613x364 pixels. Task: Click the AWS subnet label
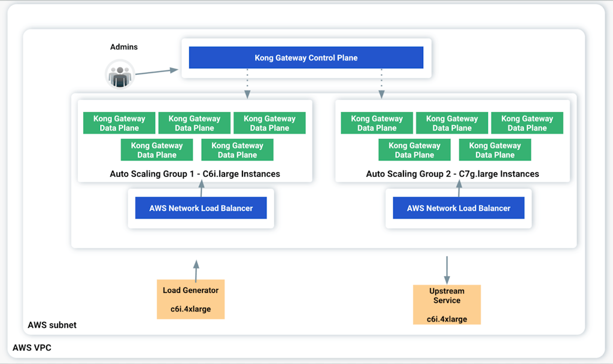pyautogui.click(x=52, y=325)
